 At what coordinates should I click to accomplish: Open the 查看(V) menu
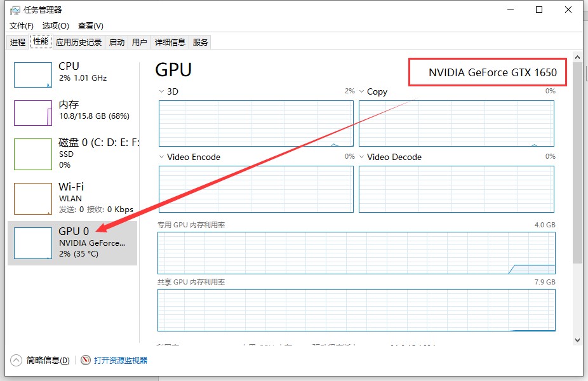90,26
